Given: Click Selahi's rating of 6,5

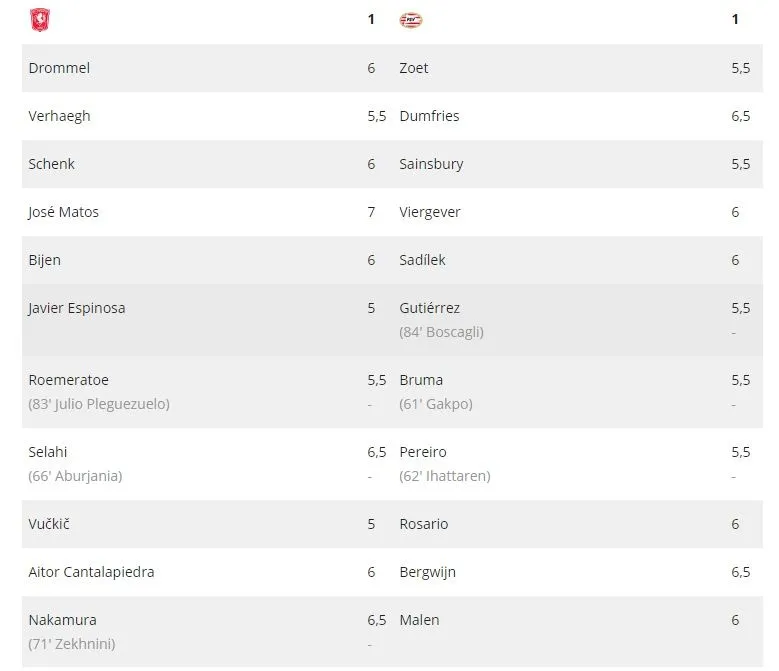Looking at the screenshot, I should point(376,452).
